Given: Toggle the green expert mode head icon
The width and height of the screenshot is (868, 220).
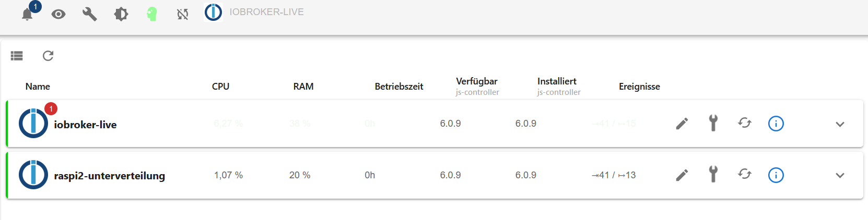Looking at the screenshot, I should pyautogui.click(x=152, y=14).
